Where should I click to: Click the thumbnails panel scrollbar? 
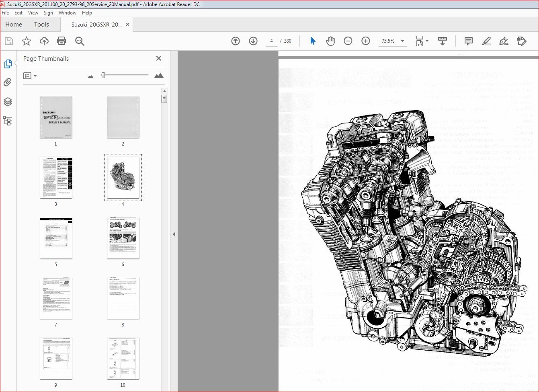coord(164,99)
